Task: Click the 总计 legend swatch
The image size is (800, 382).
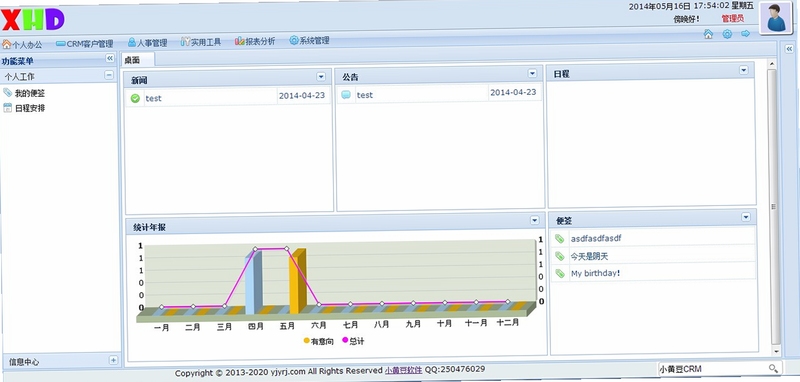Action: click(x=345, y=340)
